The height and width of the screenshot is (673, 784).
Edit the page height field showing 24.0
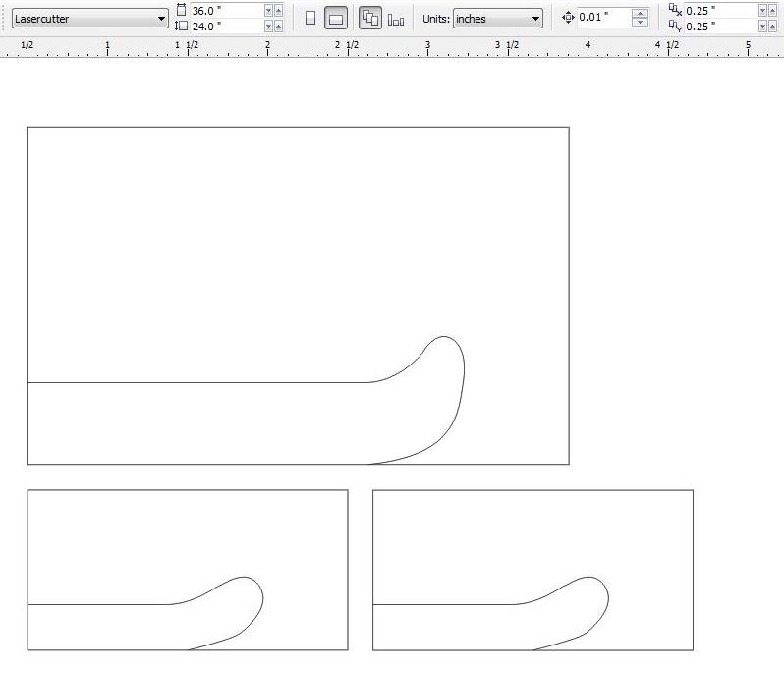click(x=227, y=26)
